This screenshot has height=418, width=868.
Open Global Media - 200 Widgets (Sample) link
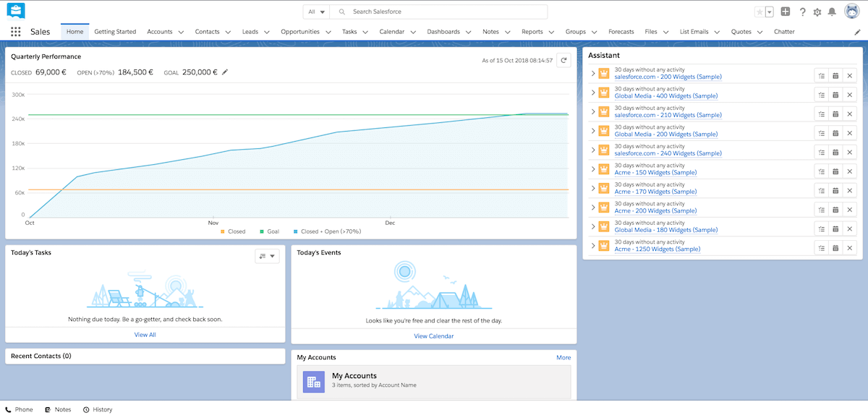click(x=665, y=134)
